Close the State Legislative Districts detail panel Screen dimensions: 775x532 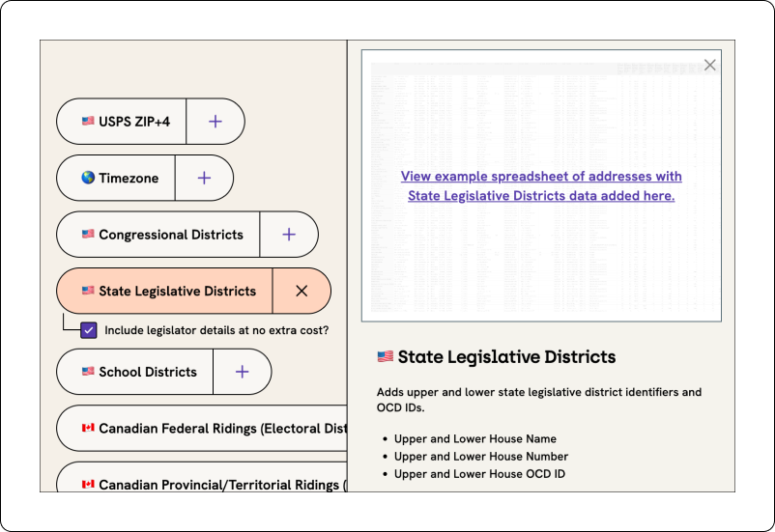tap(710, 65)
